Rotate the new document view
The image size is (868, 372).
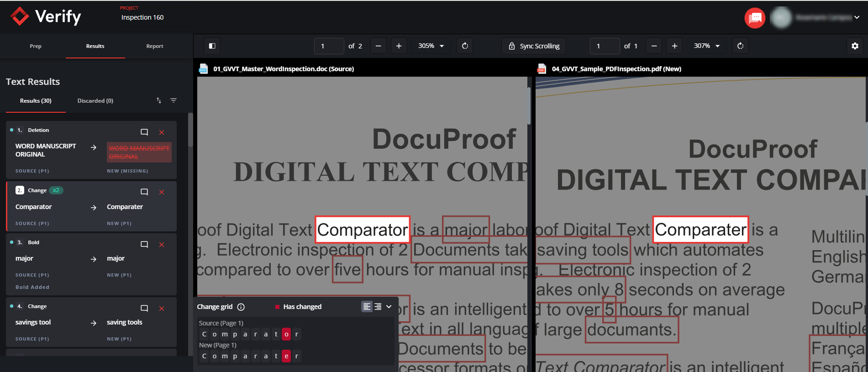[x=740, y=46]
